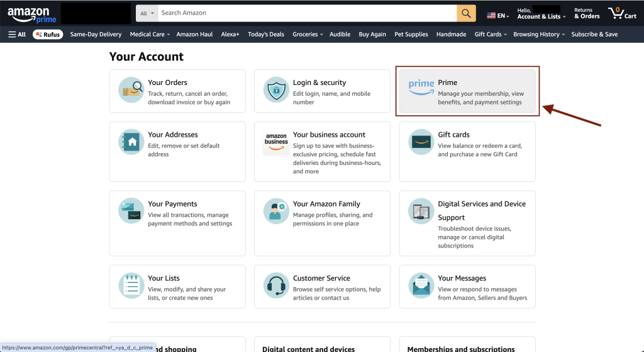Screen dimensions: 644x352
Task: Click 'Memberships and subscriptions' section heading
Action: coord(461,349)
